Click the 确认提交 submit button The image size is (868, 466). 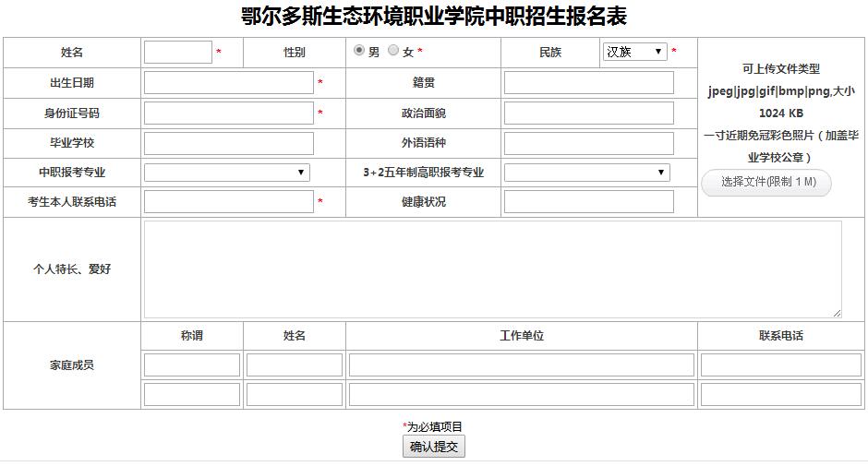coord(434,447)
